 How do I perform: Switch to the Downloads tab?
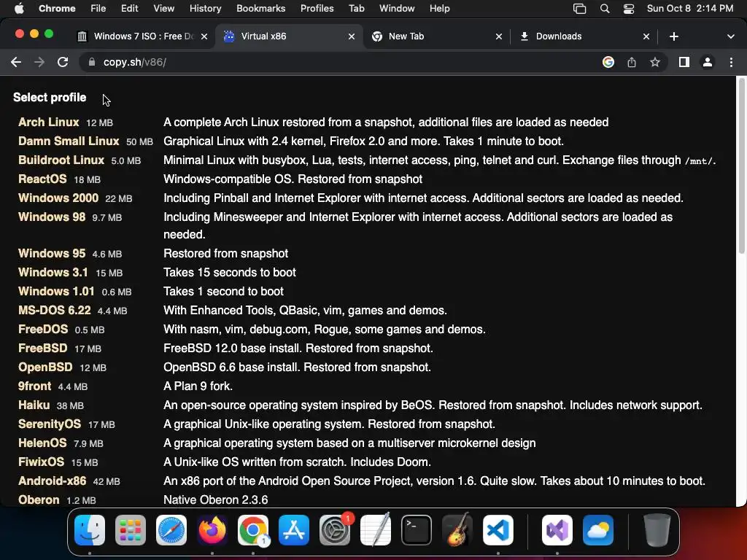[584, 36]
